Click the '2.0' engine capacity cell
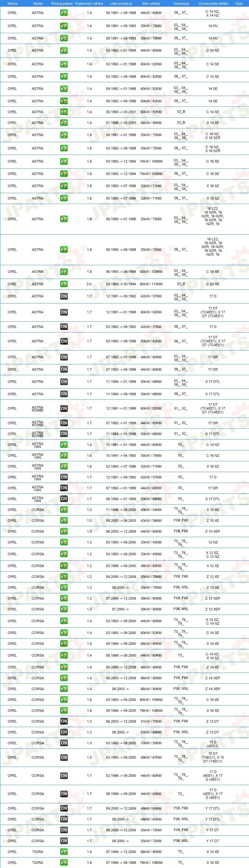This screenshot has height=868, width=249. [x=89, y=284]
